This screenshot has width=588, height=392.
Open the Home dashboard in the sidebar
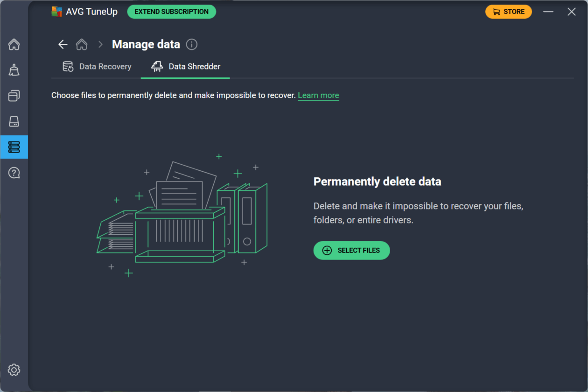(x=14, y=45)
